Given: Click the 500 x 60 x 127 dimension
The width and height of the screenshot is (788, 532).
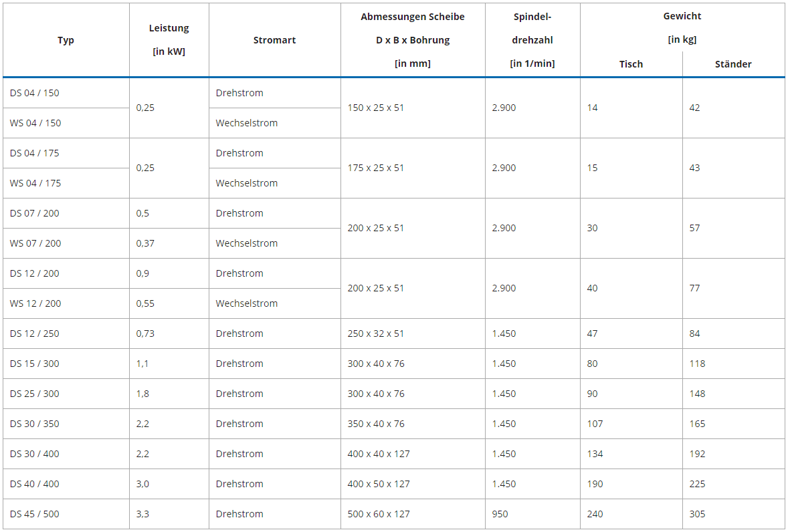Looking at the screenshot, I should tap(379, 514).
